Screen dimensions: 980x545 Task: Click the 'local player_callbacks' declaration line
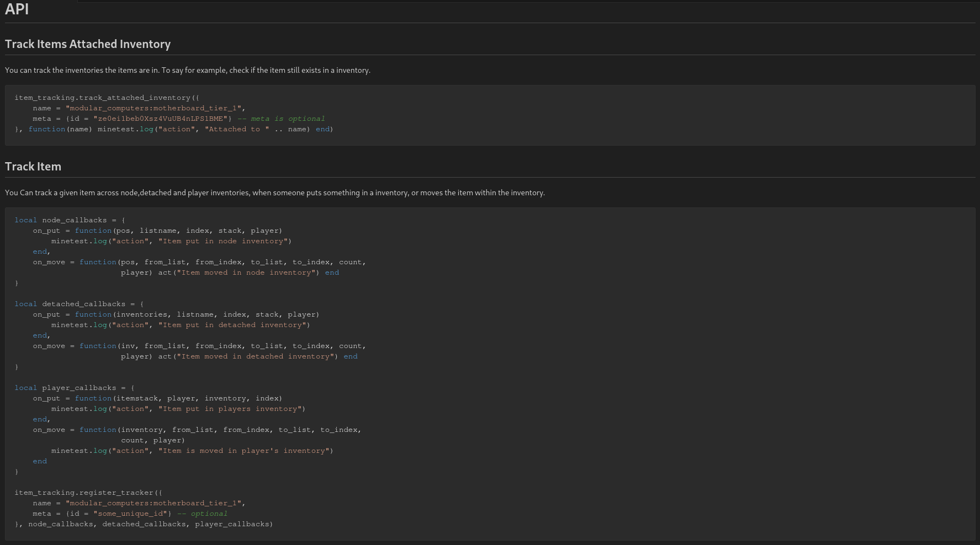(74, 388)
